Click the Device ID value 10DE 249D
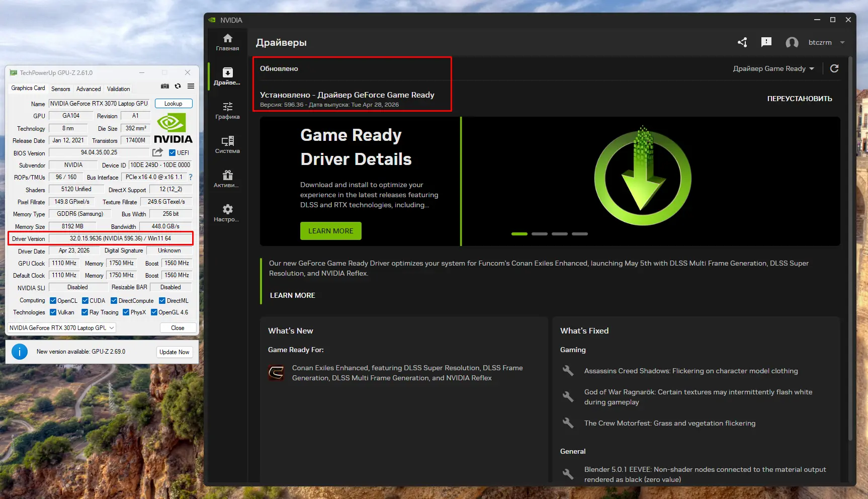 pos(160,165)
